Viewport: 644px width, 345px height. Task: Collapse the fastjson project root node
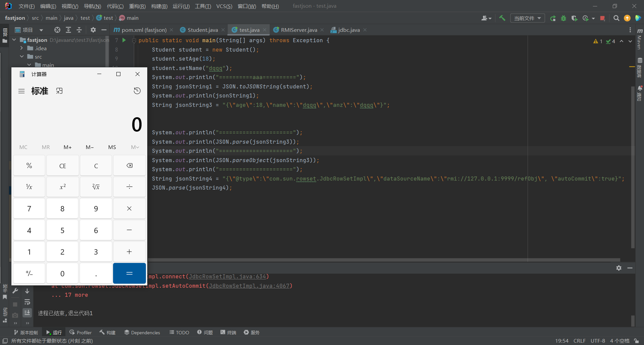14,40
